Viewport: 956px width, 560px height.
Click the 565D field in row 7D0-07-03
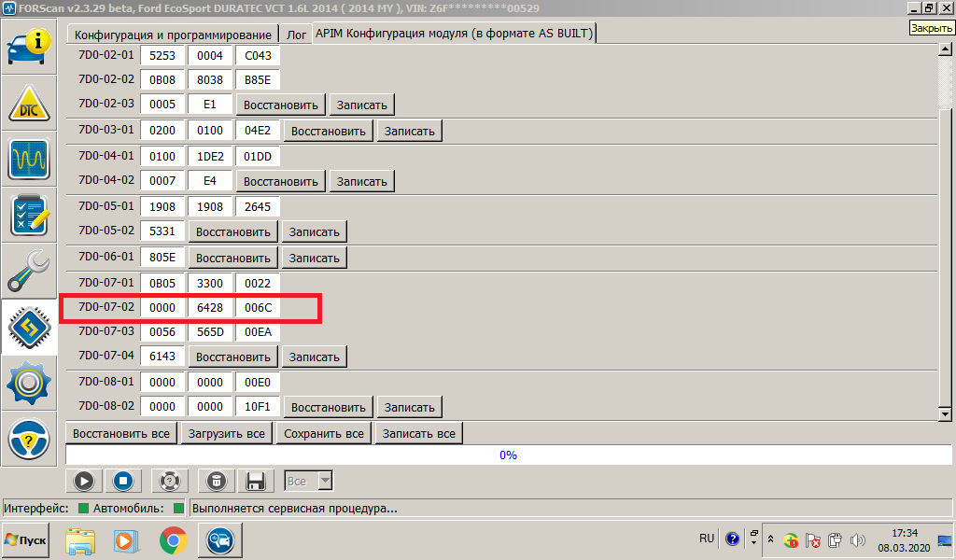tap(210, 332)
